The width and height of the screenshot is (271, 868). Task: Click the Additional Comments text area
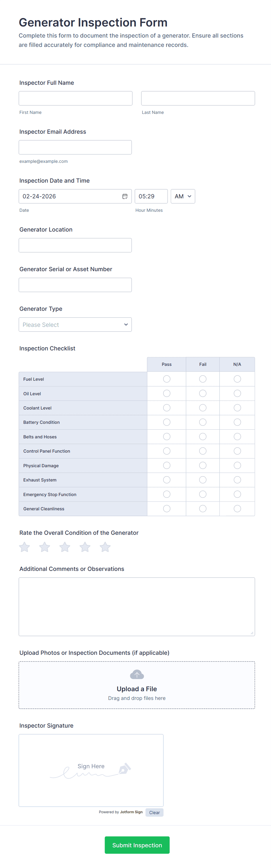136,606
